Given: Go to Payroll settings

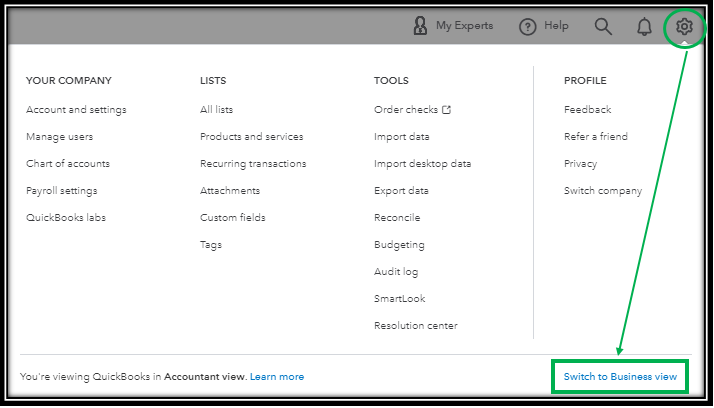Looking at the screenshot, I should (x=61, y=191).
